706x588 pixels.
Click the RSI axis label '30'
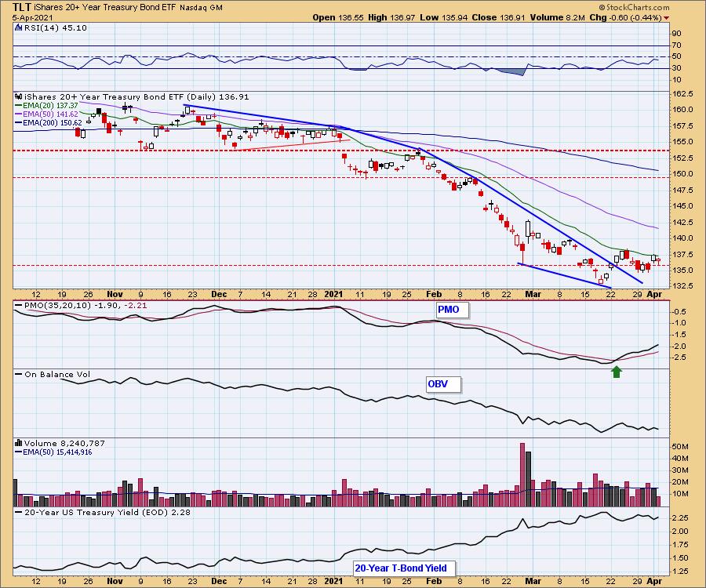pos(676,68)
